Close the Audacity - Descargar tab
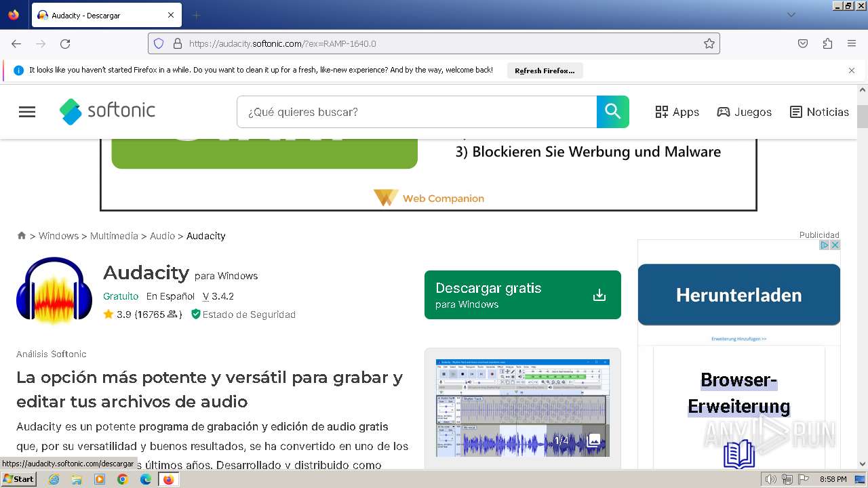 click(171, 15)
